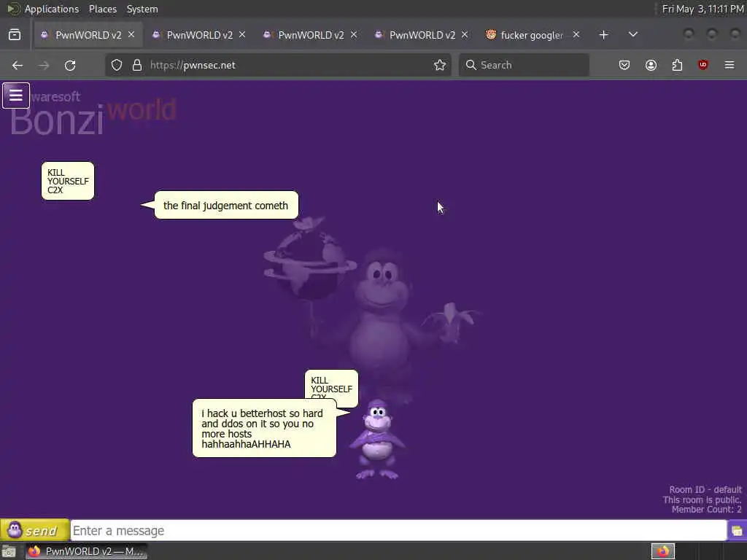Click the show desktop icon in the bottom panel

(x=9, y=552)
